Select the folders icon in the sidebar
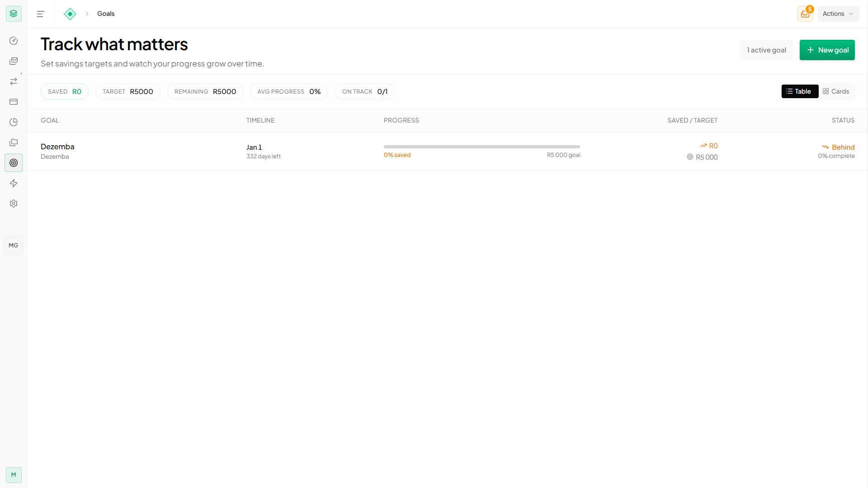868x488 pixels. tap(13, 142)
